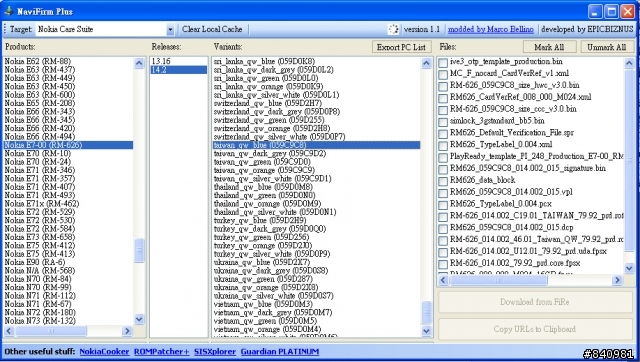Click Products list scroll right arrow
Screen dimensions: 640x362
point(127,331)
